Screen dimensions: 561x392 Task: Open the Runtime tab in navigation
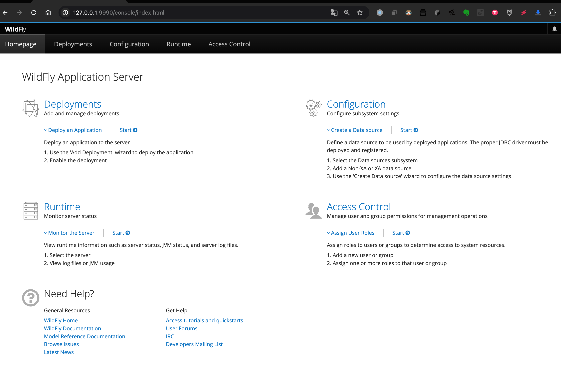click(179, 44)
